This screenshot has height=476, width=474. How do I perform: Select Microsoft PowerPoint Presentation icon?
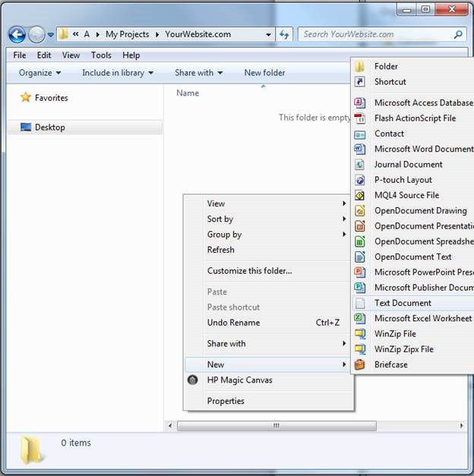pyautogui.click(x=360, y=272)
